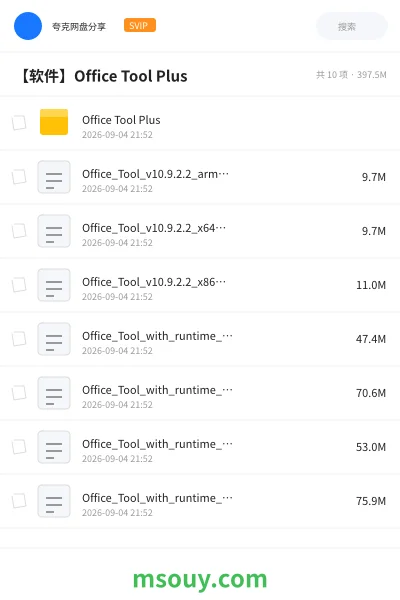Click file icon of 47.4M runtime file

[x=54, y=339]
